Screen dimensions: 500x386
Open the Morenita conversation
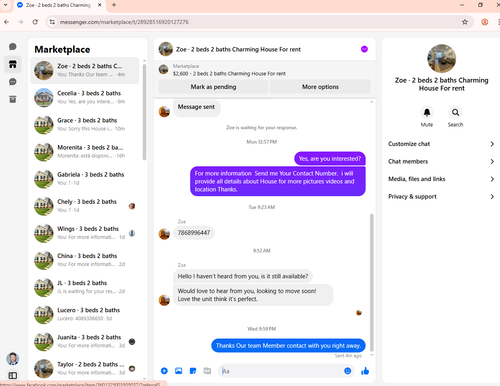click(x=85, y=152)
